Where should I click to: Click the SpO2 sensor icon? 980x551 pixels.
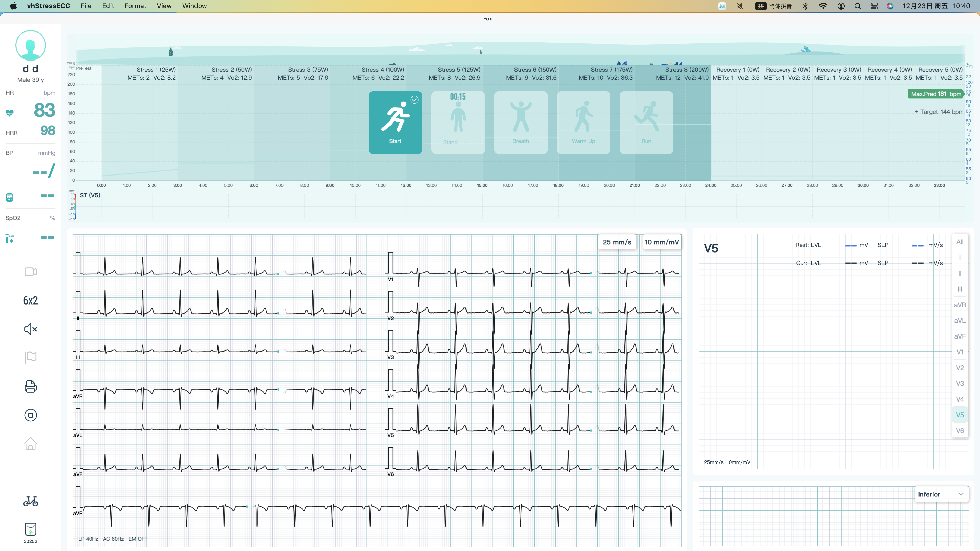[10, 239]
